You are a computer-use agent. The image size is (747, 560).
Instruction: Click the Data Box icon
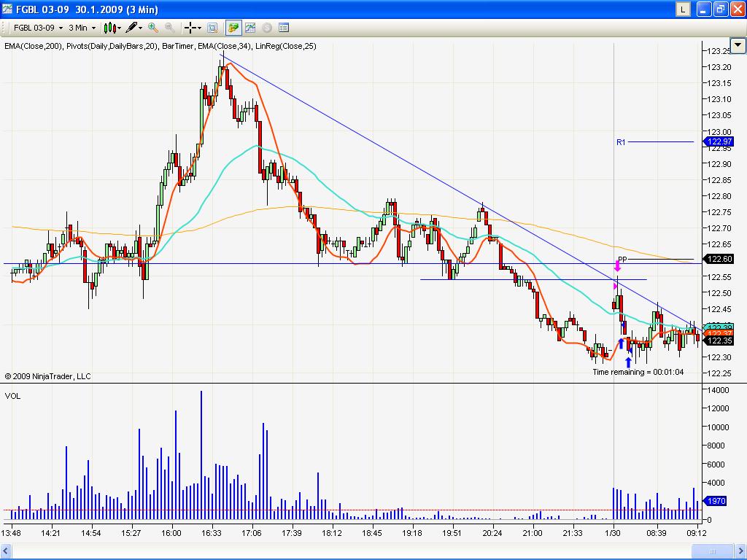(212, 28)
